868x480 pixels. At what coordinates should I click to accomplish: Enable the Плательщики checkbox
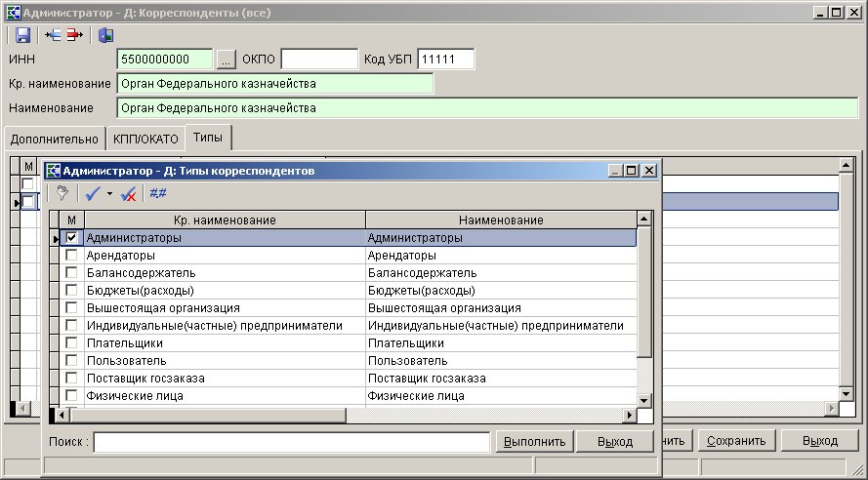(x=71, y=342)
